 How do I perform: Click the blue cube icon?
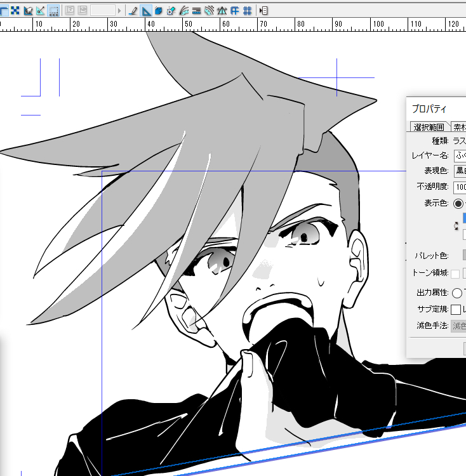158,11
